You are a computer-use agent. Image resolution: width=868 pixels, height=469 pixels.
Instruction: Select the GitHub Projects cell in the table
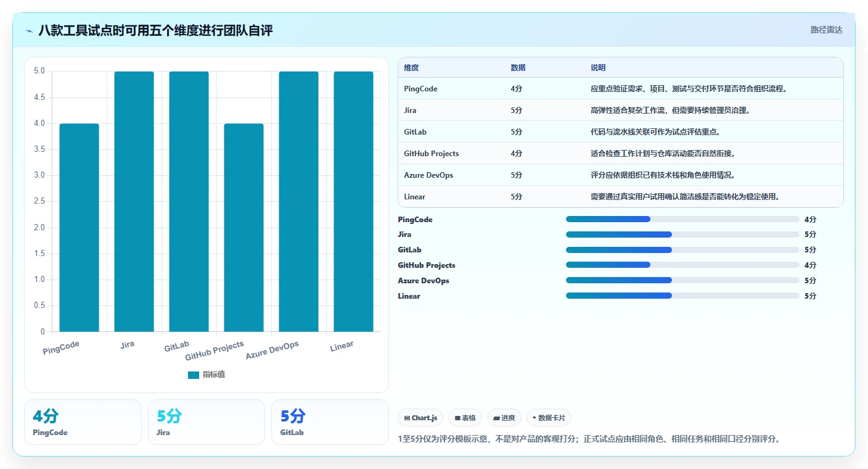coord(432,154)
